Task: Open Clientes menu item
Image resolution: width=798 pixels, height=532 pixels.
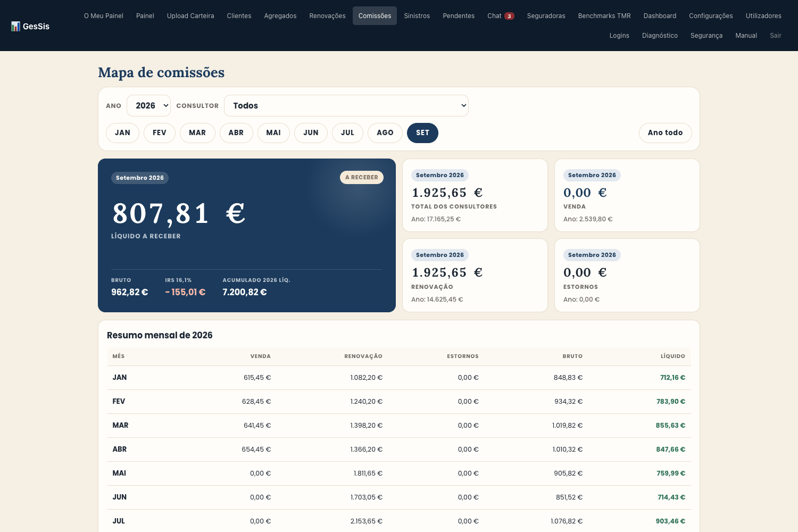Action: point(239,16)
